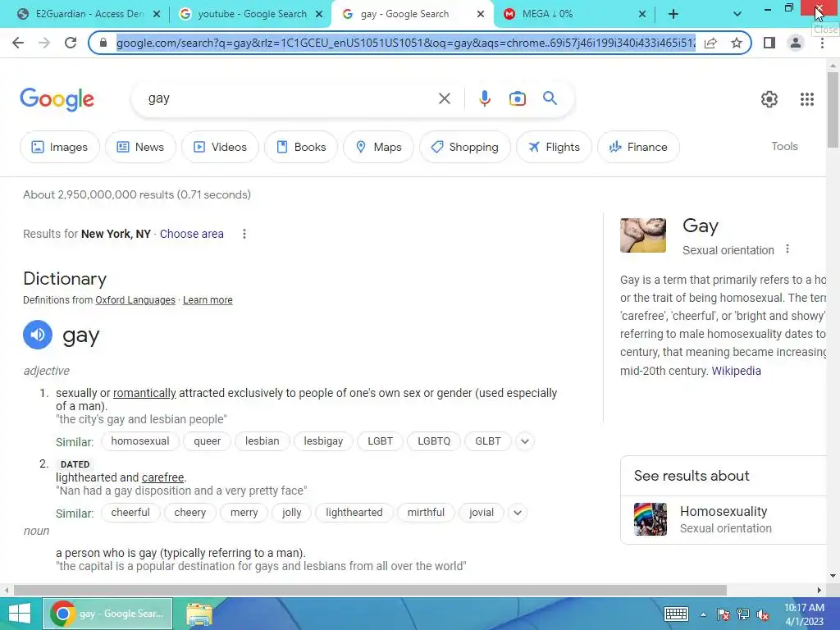Open the Wikipedia link in knowledge panel
The image size is (840, 630).
point(736,371)
